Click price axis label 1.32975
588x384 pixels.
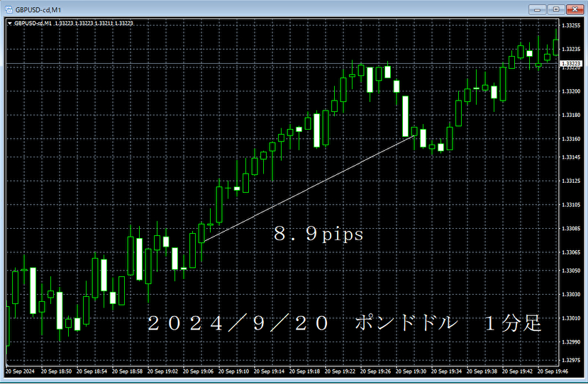coord(571,361)
